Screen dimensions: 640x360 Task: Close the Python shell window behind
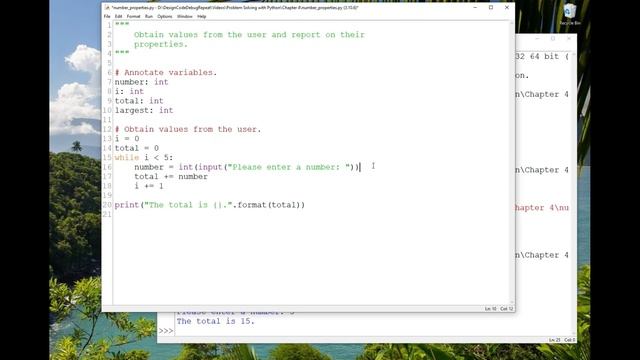coord(569,38)
